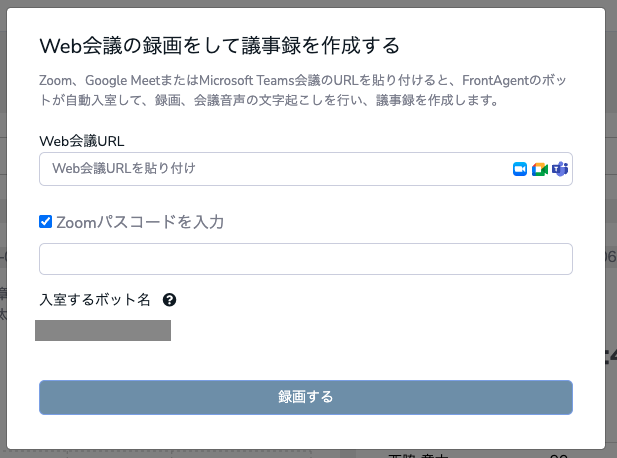Click the placeholder text Web会議URLを貼り付け

pyautogui.click(x=123, y=169)
